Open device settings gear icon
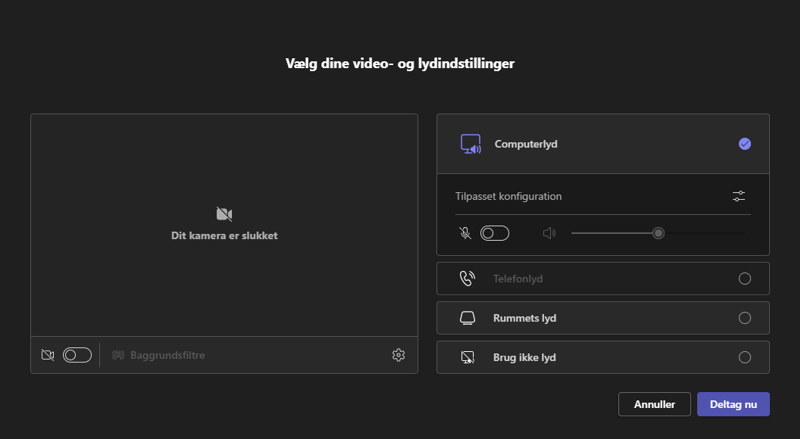The height and width of the screenshot is (439, 800). pyautogui.click(x=398, y=355)
